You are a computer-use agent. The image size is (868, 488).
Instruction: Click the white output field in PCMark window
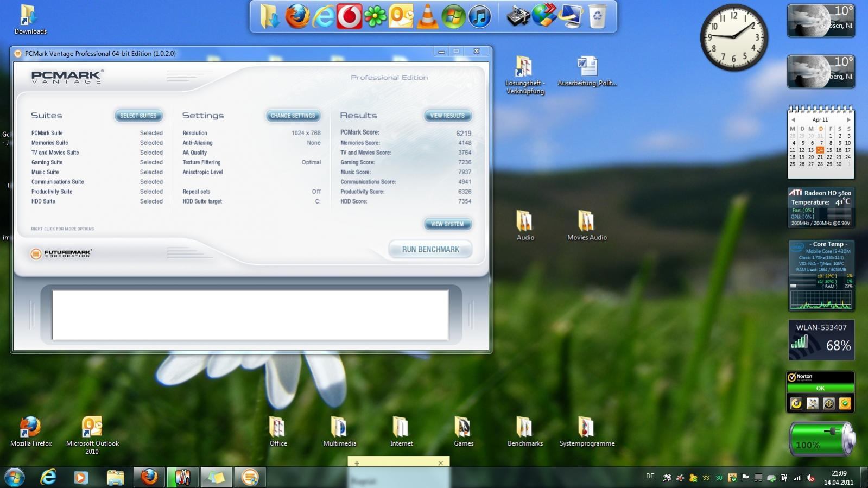pos(250,315)
